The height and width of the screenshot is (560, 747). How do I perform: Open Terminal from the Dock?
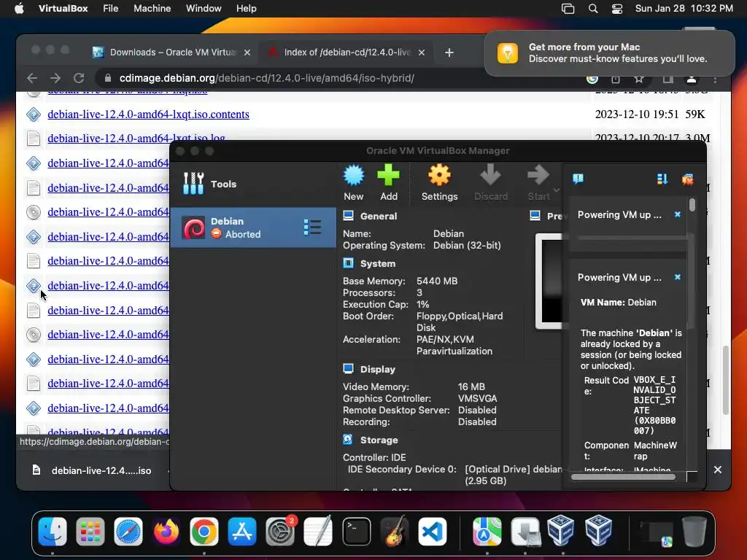[x=356, y=532]
